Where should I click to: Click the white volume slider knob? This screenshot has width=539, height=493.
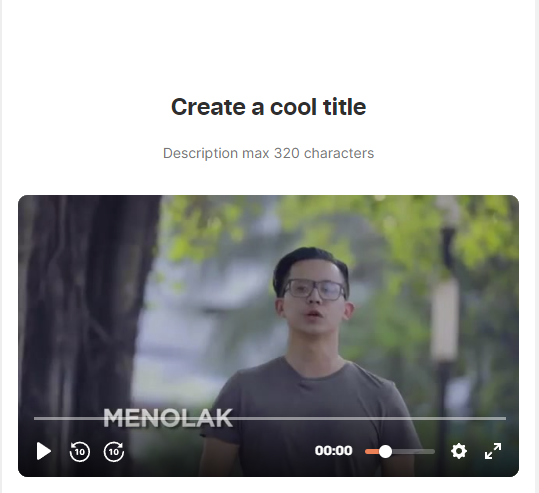(x=385, y=451)
